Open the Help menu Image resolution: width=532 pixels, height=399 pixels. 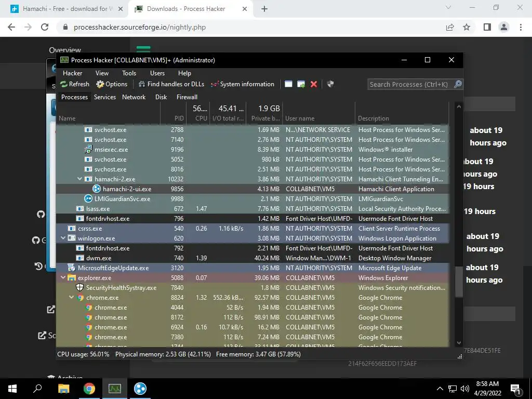click(184, 73)
